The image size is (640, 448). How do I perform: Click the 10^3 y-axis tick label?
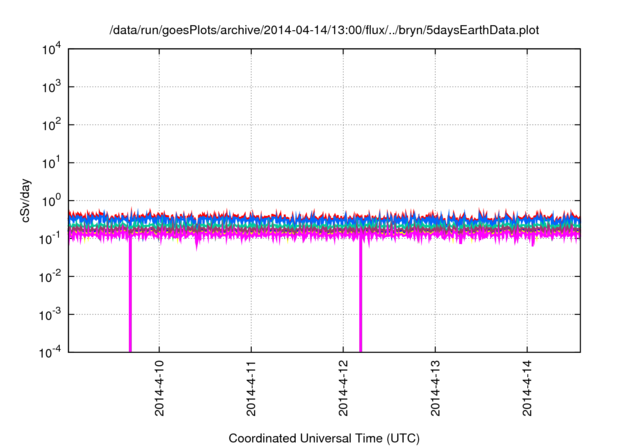tap(51, 87)
